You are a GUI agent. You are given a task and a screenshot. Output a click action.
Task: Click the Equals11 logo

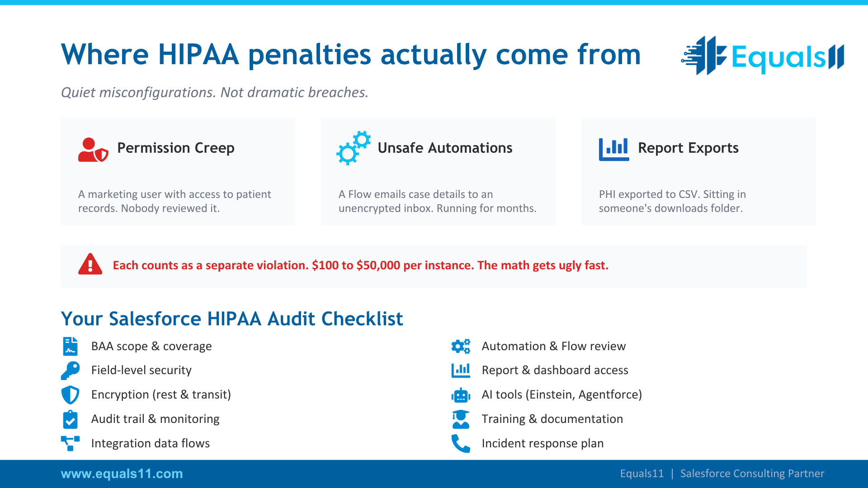762,56
